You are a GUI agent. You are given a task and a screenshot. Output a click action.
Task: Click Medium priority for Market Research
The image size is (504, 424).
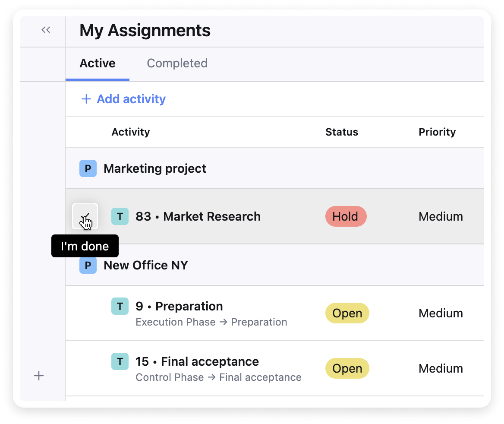pos(441,216)
